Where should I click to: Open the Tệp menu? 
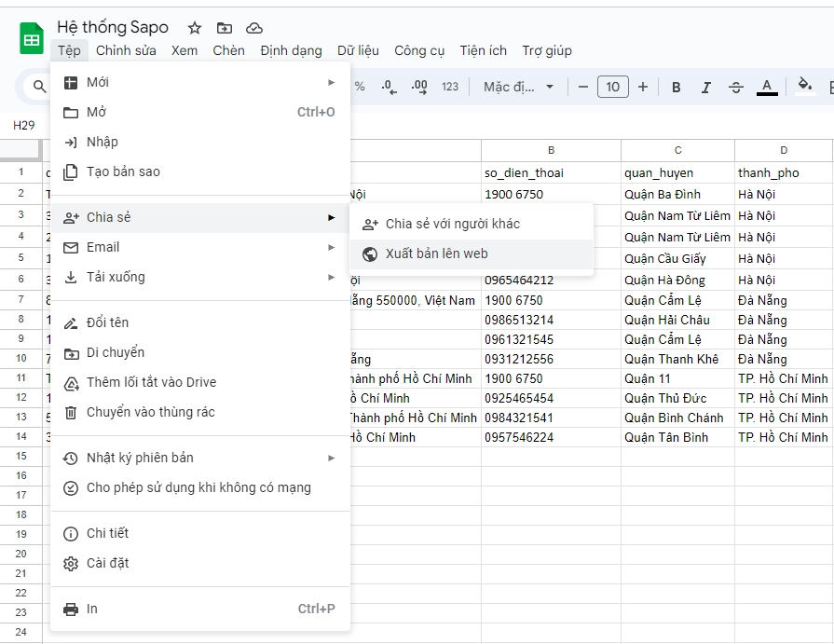click(x=69, y=50)
